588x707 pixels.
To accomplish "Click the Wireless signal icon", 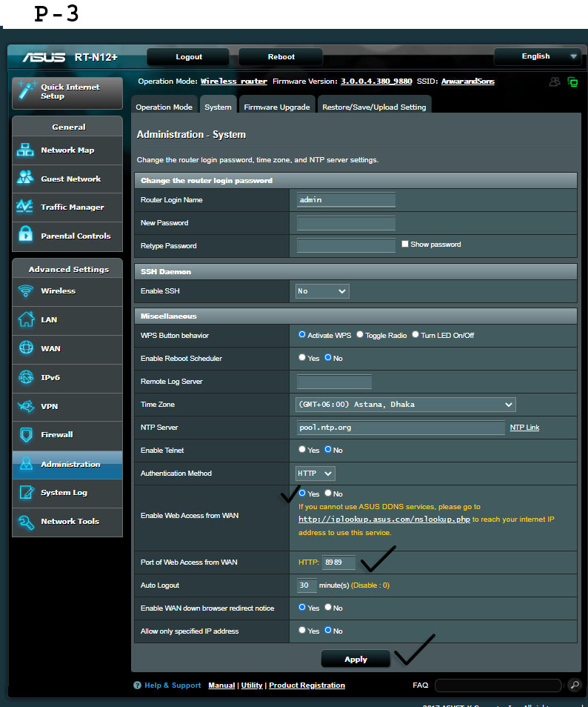I will coord(26,291).
